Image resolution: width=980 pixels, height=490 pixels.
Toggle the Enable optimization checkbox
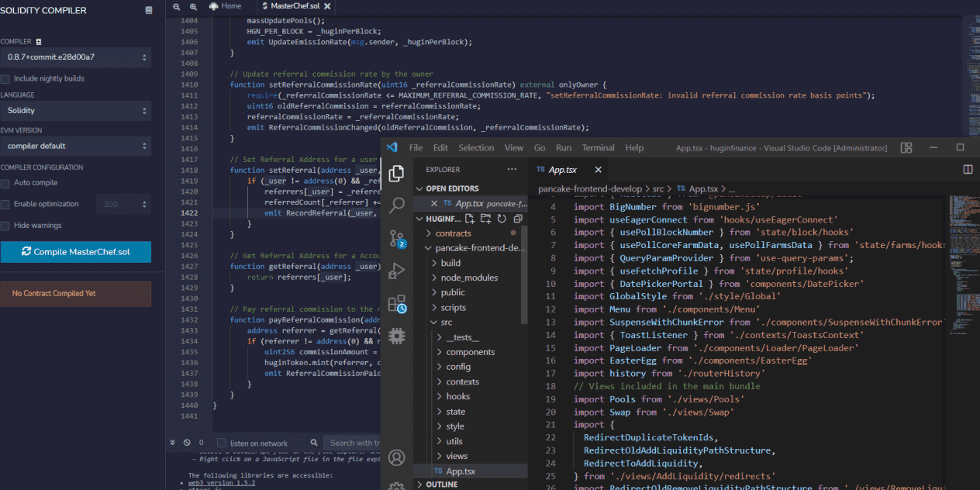tap(5, 204)
